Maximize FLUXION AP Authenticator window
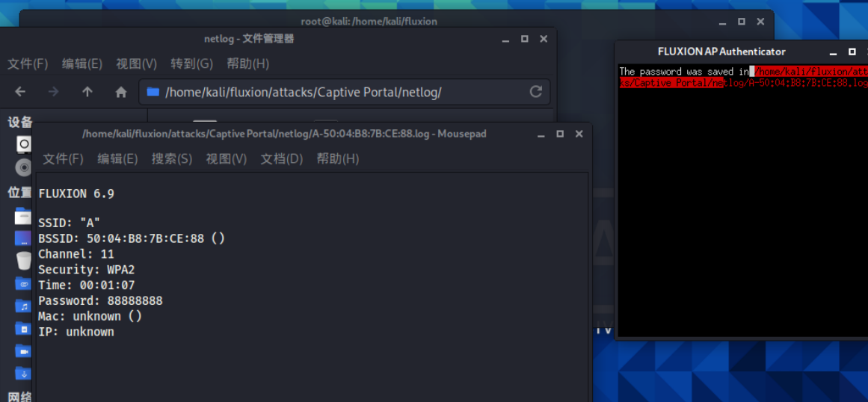The height and width of the screenshot is (402, 868). click(852, 52)
